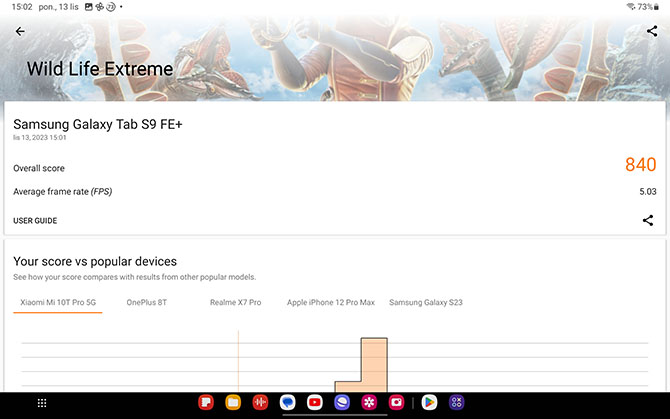The width and height of the screenshot is (670, 419).
Task: Switch to the OnePlus 8T tab
Action: point(147,302)
